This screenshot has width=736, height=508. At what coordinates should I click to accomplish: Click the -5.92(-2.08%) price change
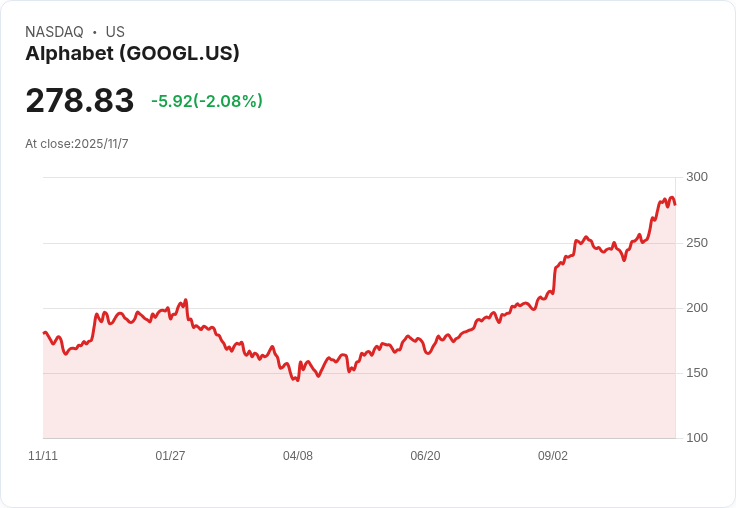207,101
